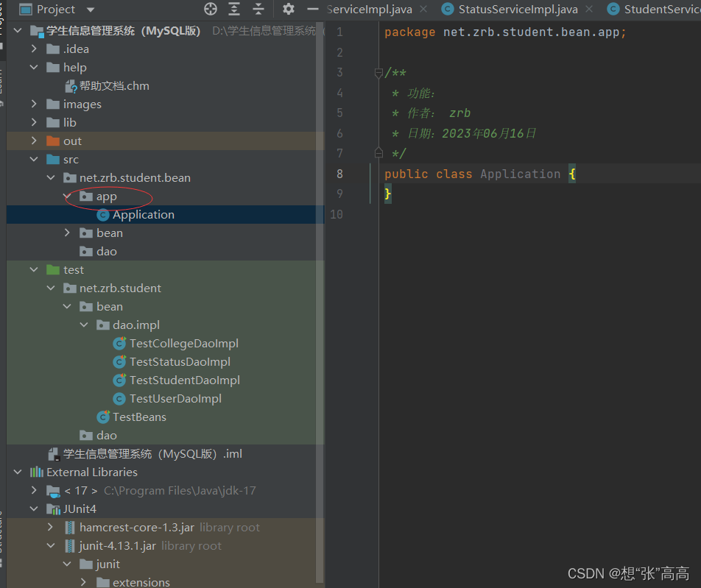701x588 pixels.
Task: Expand the JDK 17 library
Action: (x=34, y=490)
